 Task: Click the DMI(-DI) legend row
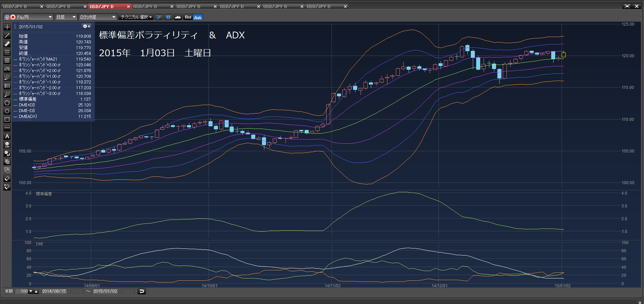coord(52,111)
